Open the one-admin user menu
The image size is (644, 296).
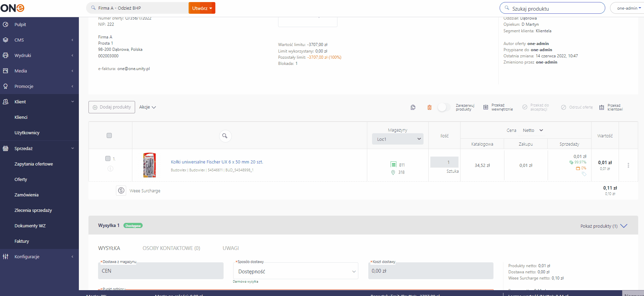[x=629, y=8]
